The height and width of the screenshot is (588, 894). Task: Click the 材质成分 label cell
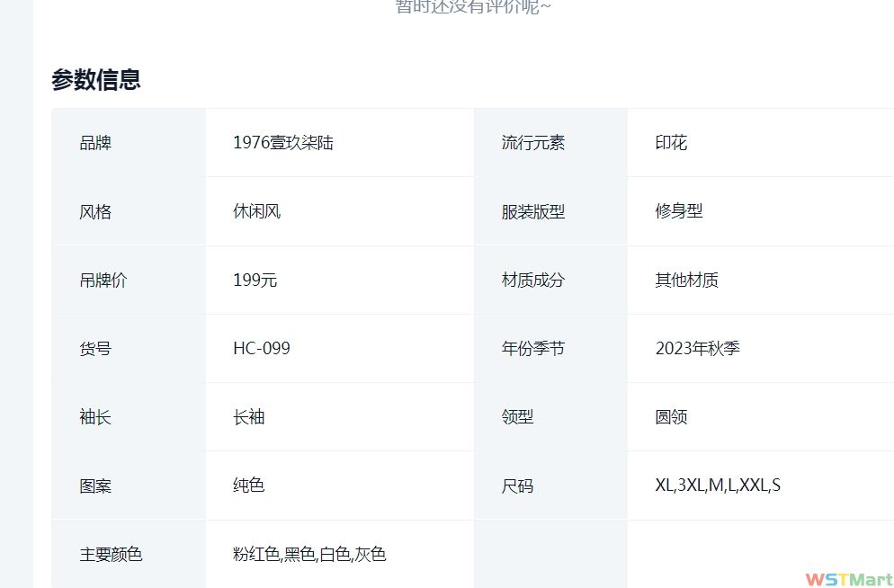(533, 281)
